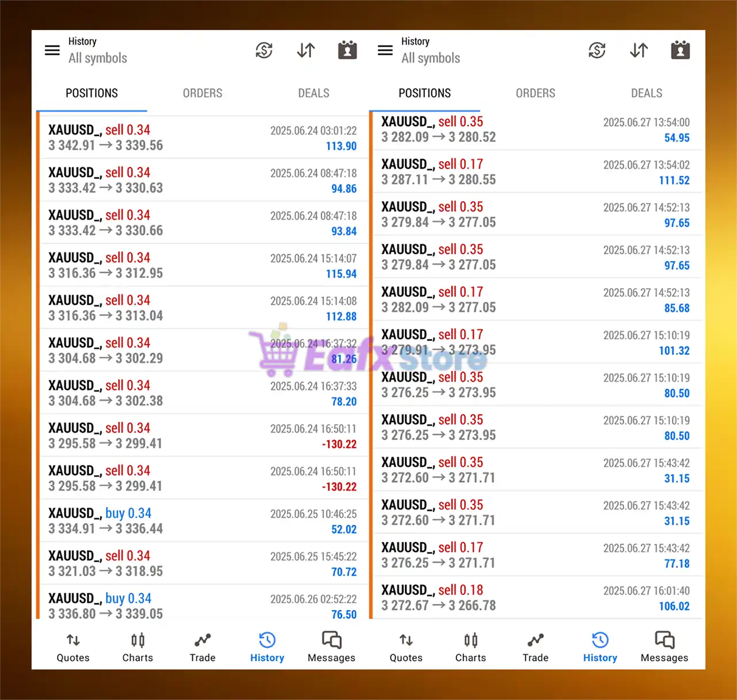The width and height of the screenshot is (737, 700).
Task: Open the calendar date filter in the left panel
Action: point(347,50)
